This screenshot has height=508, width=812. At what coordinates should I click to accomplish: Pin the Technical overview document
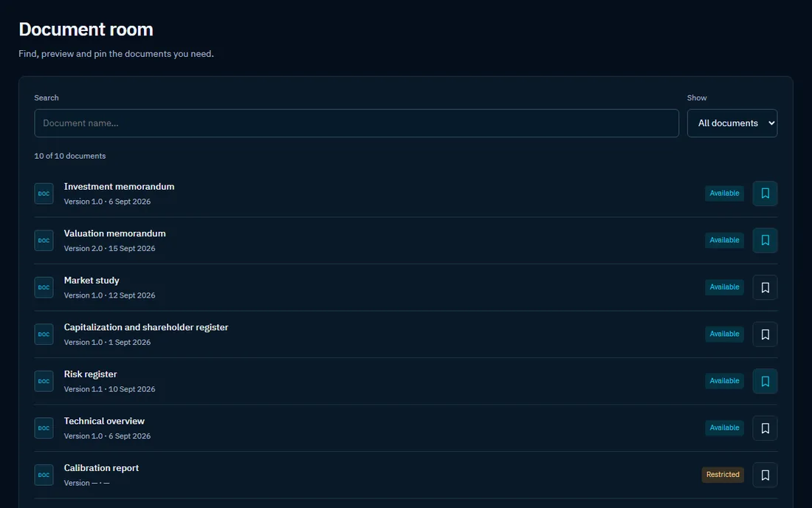pyautogui.click(x=765, y=428)
